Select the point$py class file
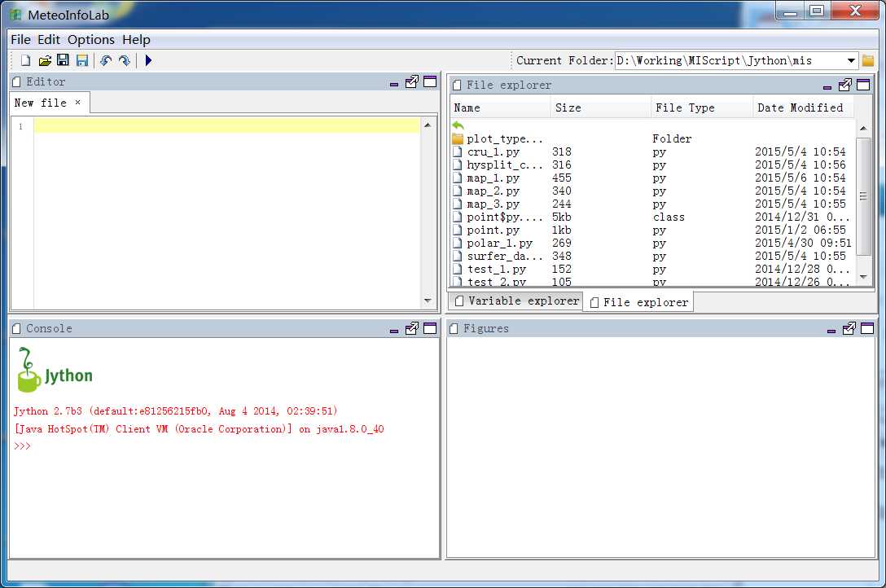 (652, 217)
